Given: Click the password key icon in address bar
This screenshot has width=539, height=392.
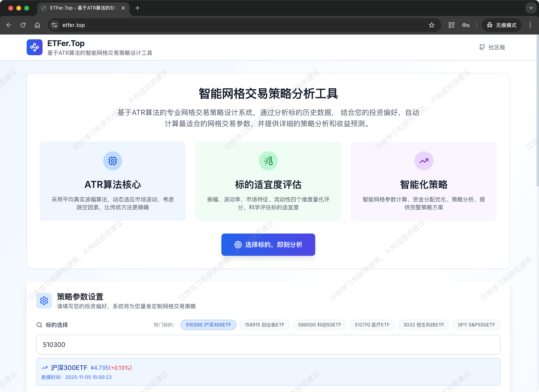Looking at the screenshot, I should coord(466,25).
